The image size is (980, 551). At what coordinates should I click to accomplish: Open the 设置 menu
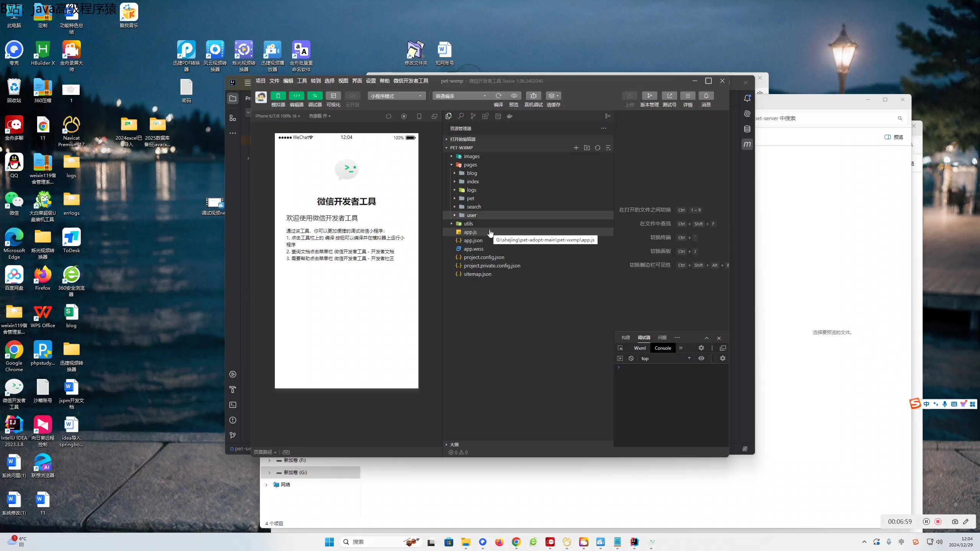click(371, 81)
